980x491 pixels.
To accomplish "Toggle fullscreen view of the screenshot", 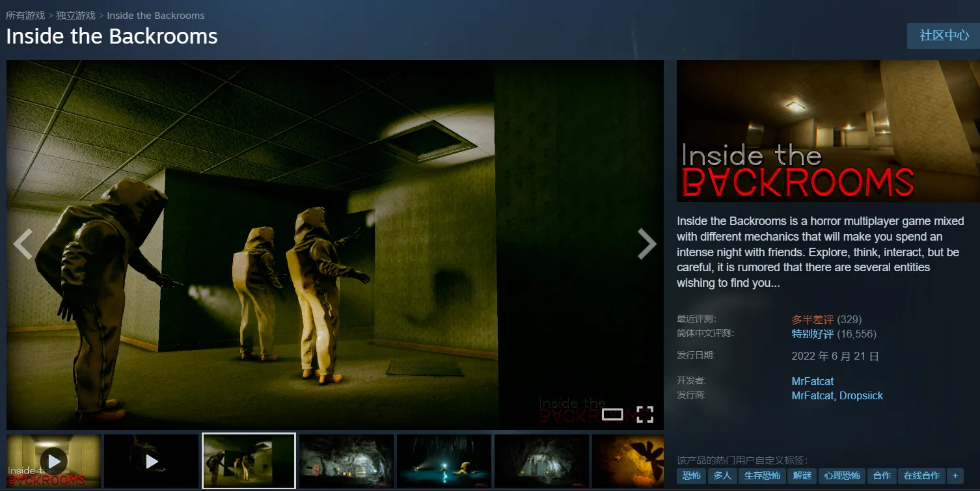I will 644,414.
